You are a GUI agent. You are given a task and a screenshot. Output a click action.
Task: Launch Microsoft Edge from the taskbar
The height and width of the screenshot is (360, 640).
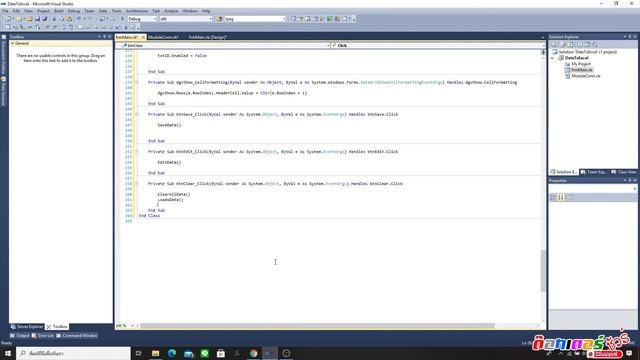(x=172, y=353)
